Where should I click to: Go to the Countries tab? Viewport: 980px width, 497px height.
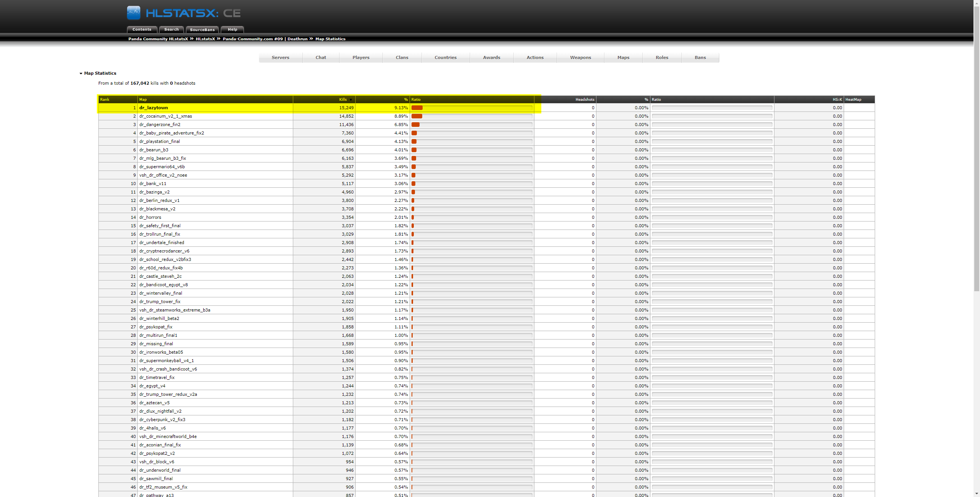(446, 57)
